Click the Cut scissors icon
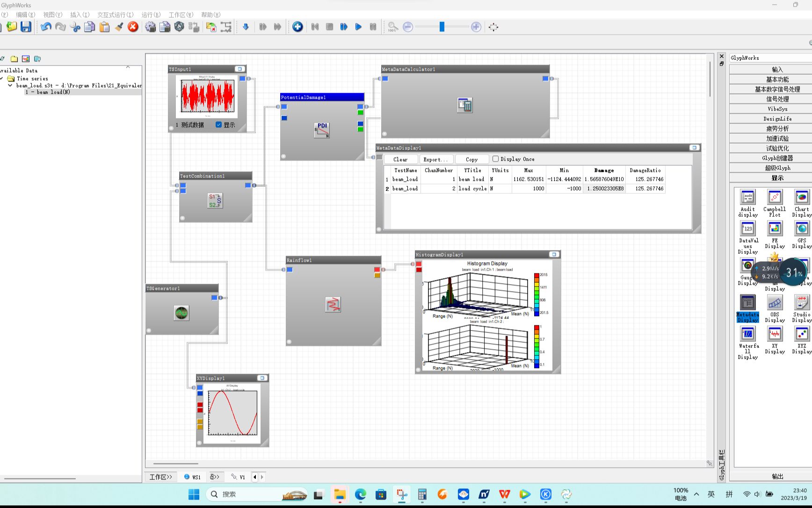This screenshot has height=508, width=812. click(x=75, y=27)
